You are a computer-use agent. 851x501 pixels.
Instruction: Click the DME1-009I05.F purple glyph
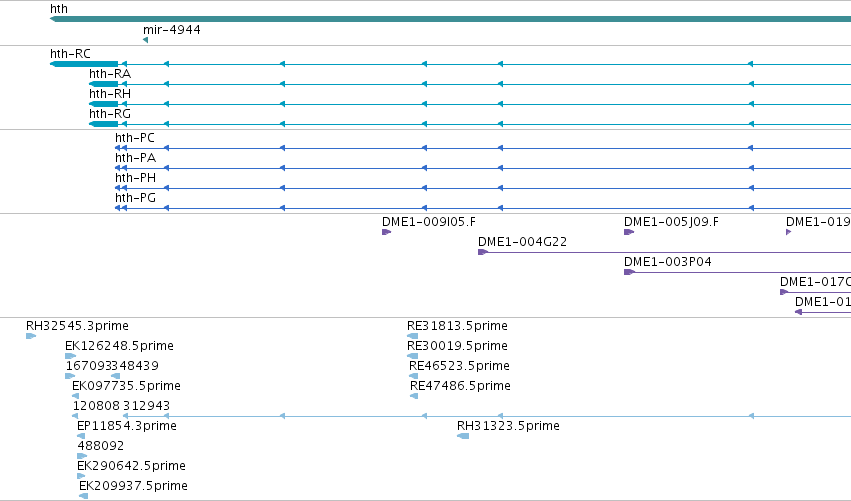click(x=386, y=232)
